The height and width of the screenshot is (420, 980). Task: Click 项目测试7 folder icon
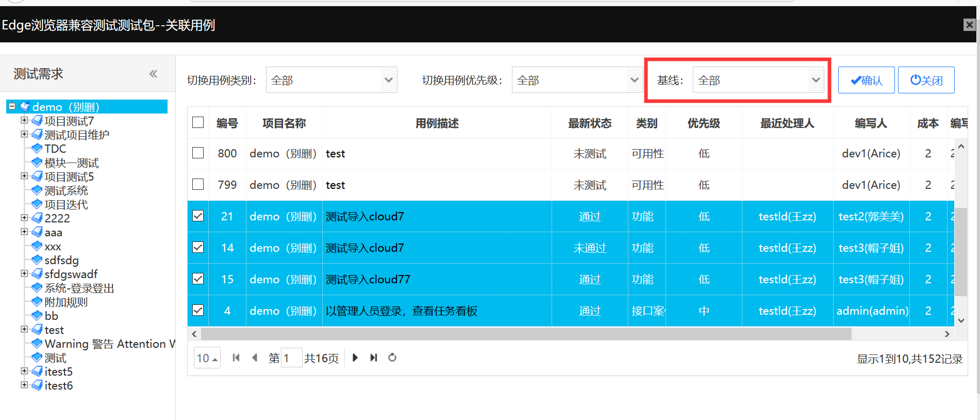[x=37, y=121]
